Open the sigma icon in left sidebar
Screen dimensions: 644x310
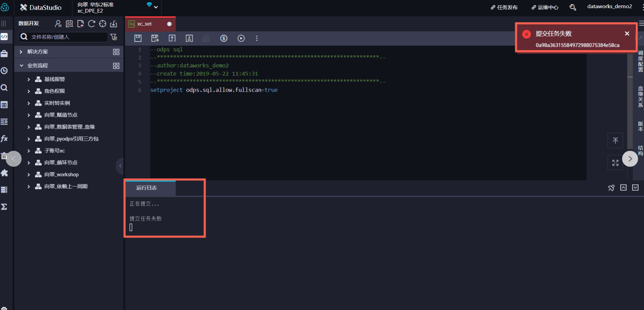4,207
